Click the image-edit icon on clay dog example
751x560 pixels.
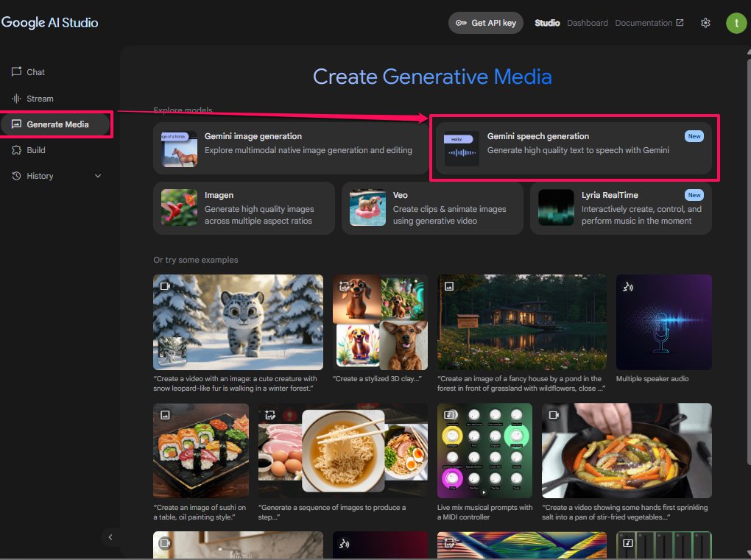coord(344,286)
